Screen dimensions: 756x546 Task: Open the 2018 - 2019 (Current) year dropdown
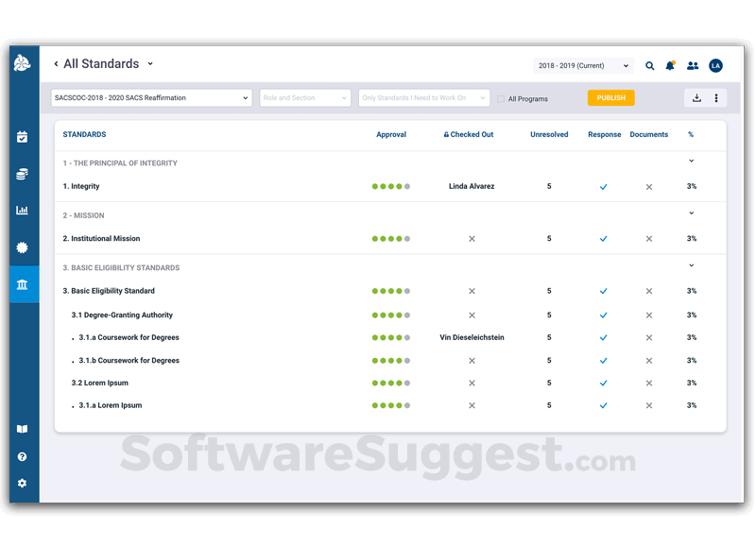click(583, 66)
